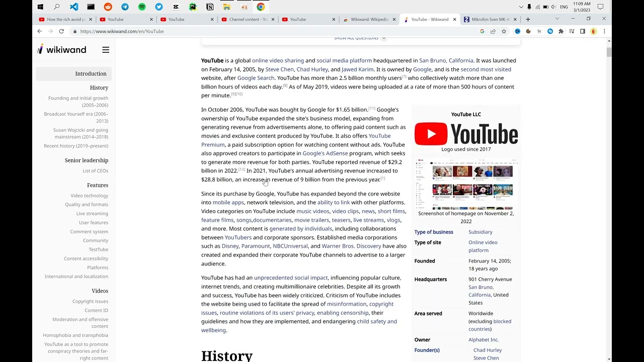Open the Chrome extensions puzzle icon
The height and width of the screenshot is (362, 644).
point(561,31)
